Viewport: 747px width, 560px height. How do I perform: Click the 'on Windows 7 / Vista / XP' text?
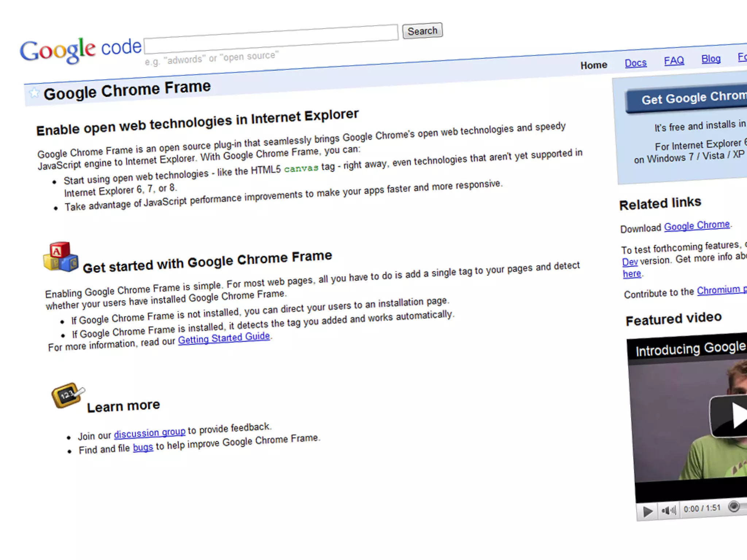(x=689, y=157)
